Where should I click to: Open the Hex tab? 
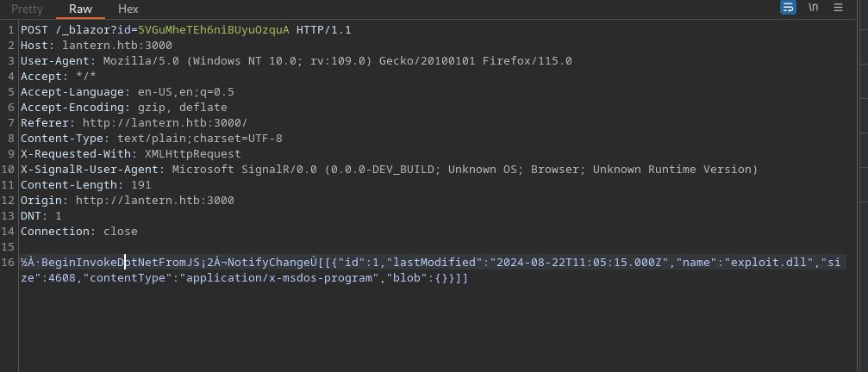pos(128,9)
